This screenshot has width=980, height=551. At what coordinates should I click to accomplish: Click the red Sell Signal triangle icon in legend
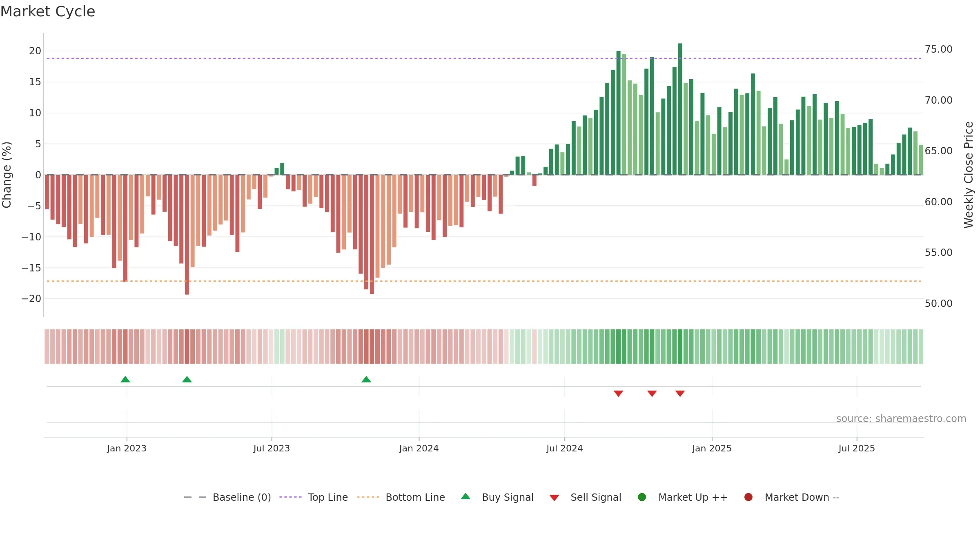coord(554,498)
